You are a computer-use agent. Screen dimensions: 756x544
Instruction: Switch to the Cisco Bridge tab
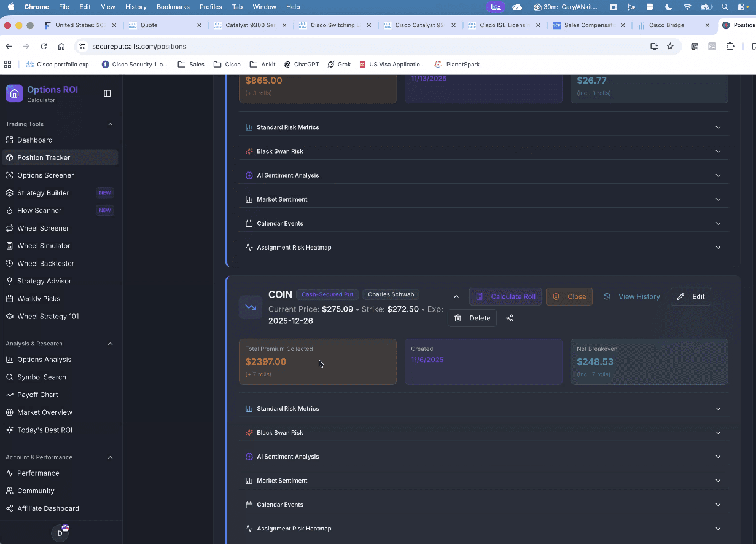pyautogui.click(x=666, y=25)
